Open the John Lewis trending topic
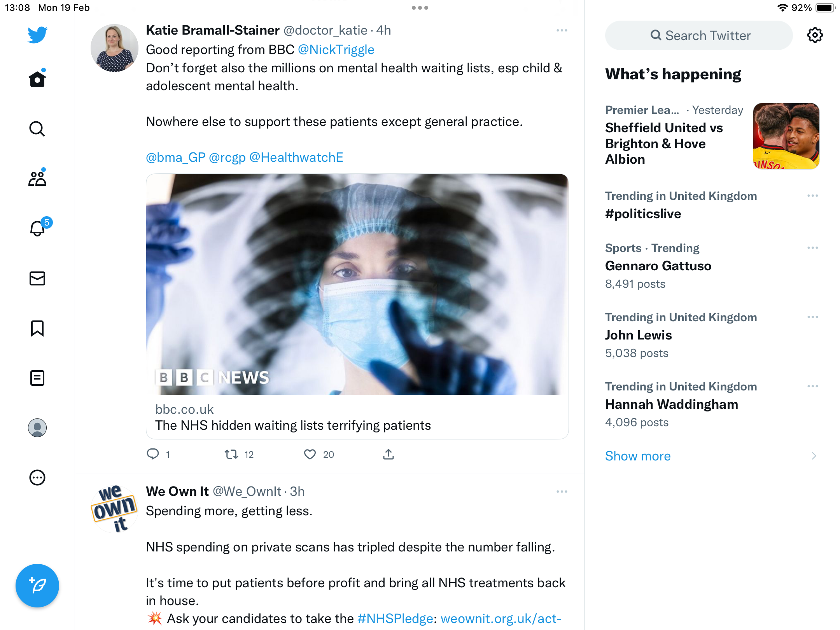The height and width of the screenshot is (630, 840). (x=639, y=335)
